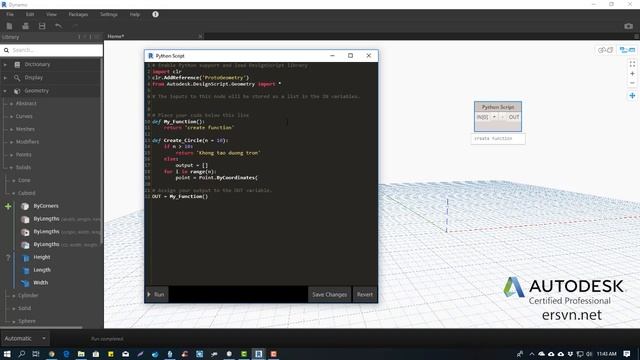640x360 pixels.
Task: Click the Open file toolbar icon
Action: click(x=25, y=26)
